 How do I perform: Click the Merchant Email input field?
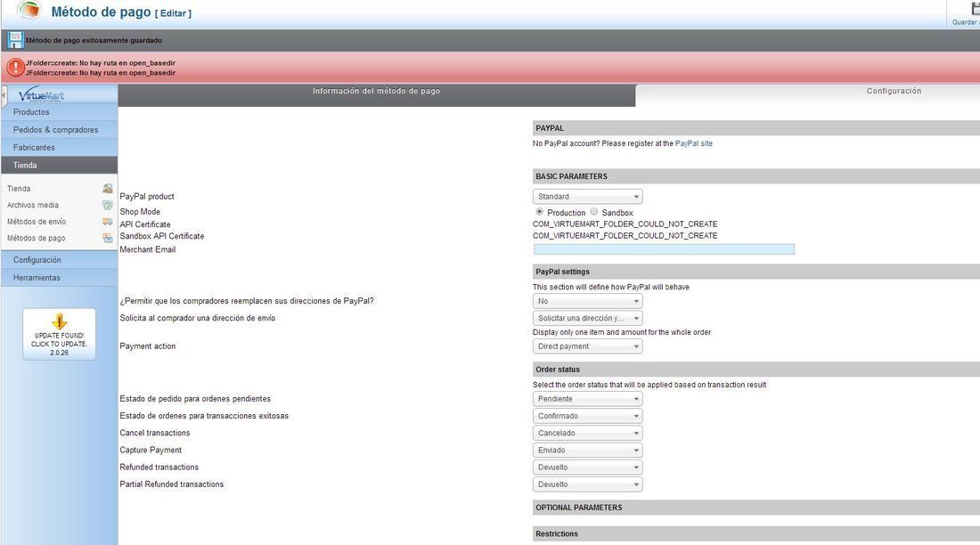point(664,249)
